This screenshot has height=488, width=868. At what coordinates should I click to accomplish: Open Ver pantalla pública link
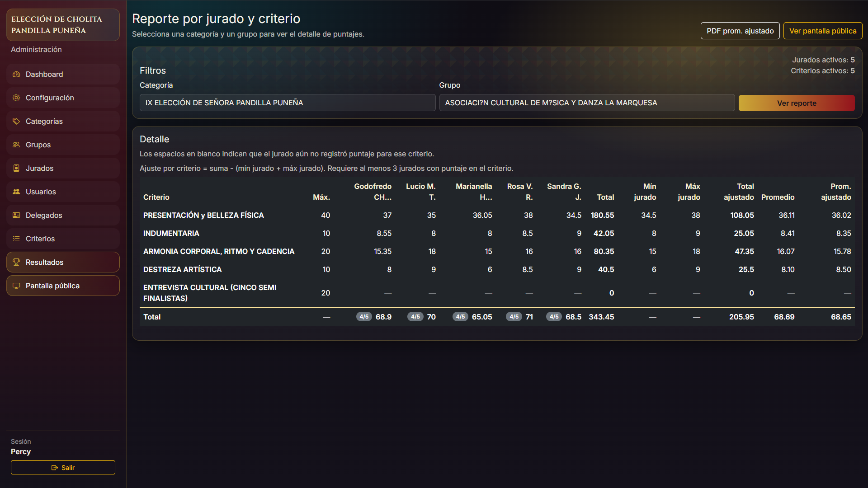click(822, 31)
